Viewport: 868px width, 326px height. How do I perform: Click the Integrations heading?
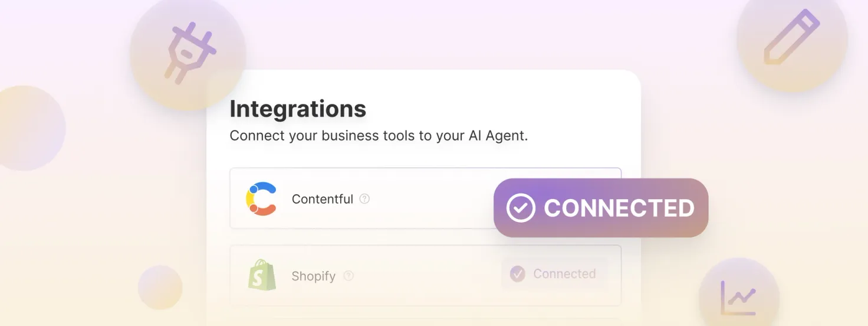[x=298, y=109]
